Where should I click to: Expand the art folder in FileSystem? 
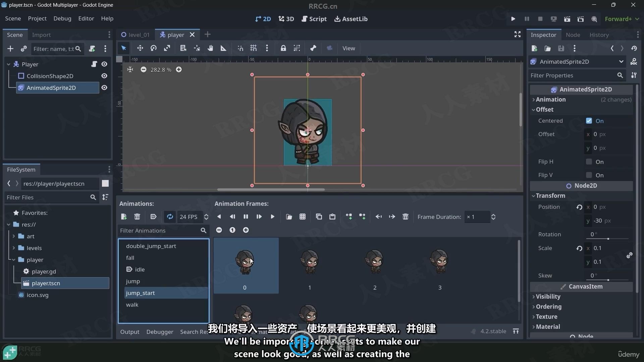pyautogui.click(x=14, y=236)
